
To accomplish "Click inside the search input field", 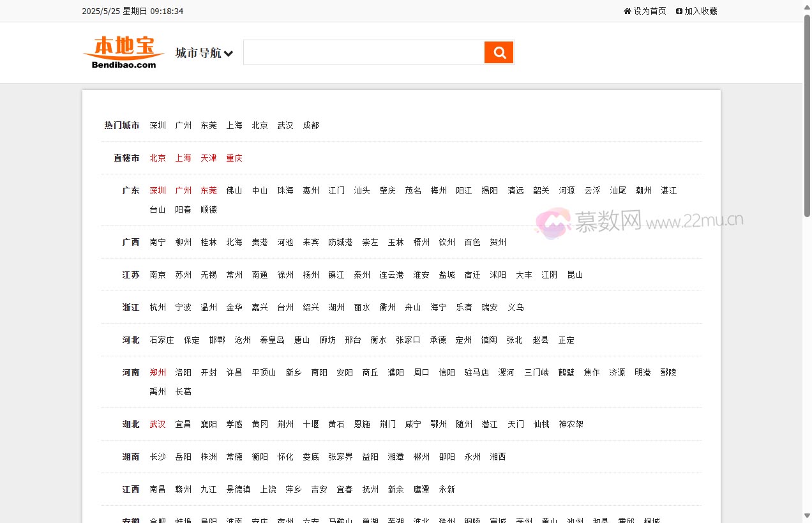I will [x=363, y=52].
